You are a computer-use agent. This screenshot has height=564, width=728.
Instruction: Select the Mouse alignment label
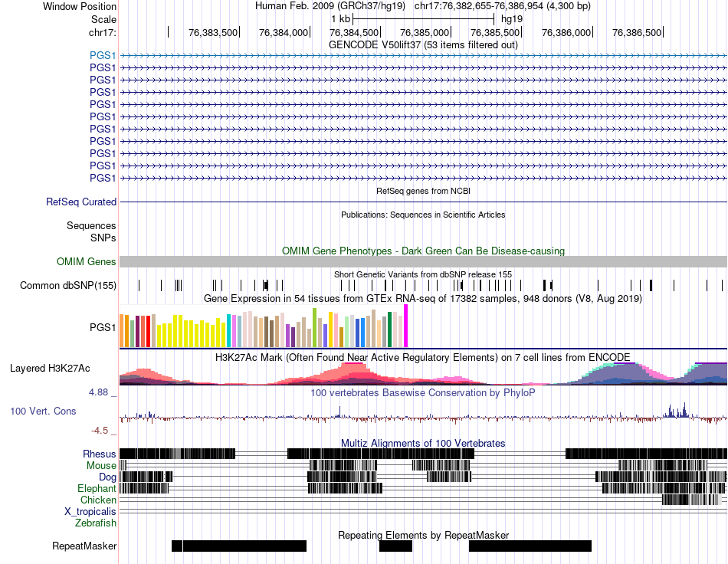[101, 466]
